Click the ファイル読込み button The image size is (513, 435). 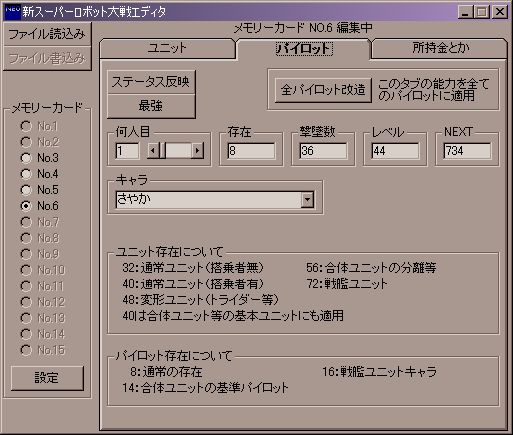pyautogui.click(x=47, y=34)
